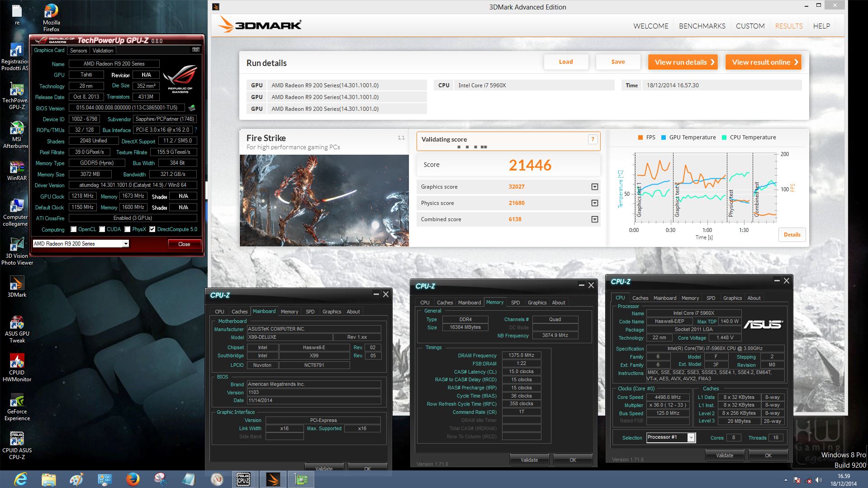Image resolution: width=868 pixels, height=488 pixels.
Task: Click Save button in Run details
Action: point(618,62)
